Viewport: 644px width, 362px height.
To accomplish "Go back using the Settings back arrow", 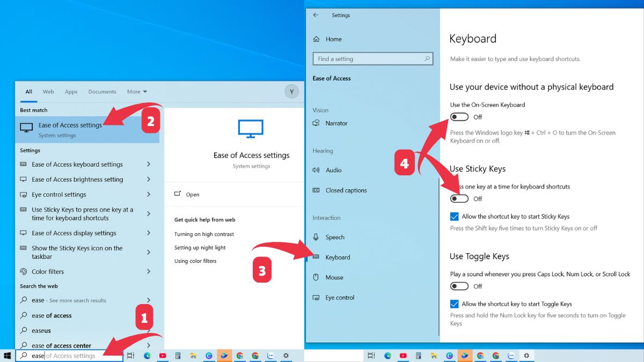I will click(x=316, y=15).
